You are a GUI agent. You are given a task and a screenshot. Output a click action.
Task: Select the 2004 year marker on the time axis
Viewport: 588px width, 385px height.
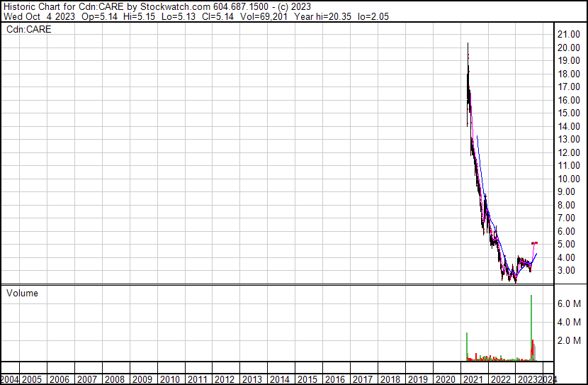pos(10,379)
